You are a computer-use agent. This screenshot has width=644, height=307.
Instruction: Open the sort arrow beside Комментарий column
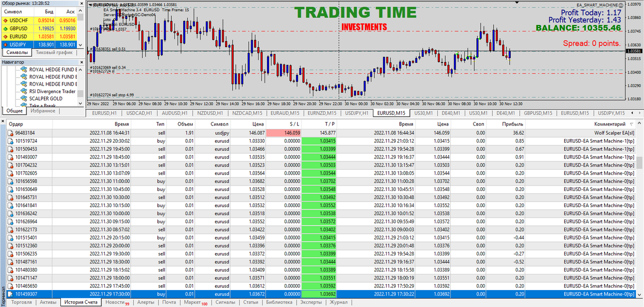[632, 124]
